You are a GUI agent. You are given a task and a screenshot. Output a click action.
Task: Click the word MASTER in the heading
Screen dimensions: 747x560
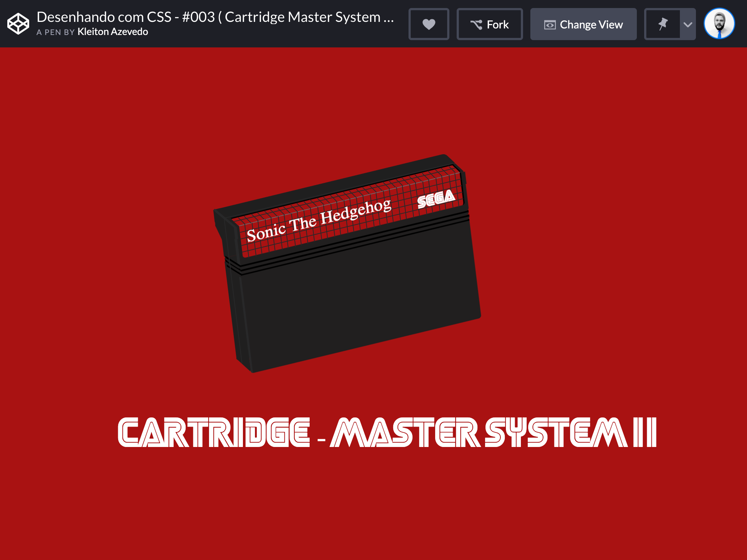coord(405,433)
